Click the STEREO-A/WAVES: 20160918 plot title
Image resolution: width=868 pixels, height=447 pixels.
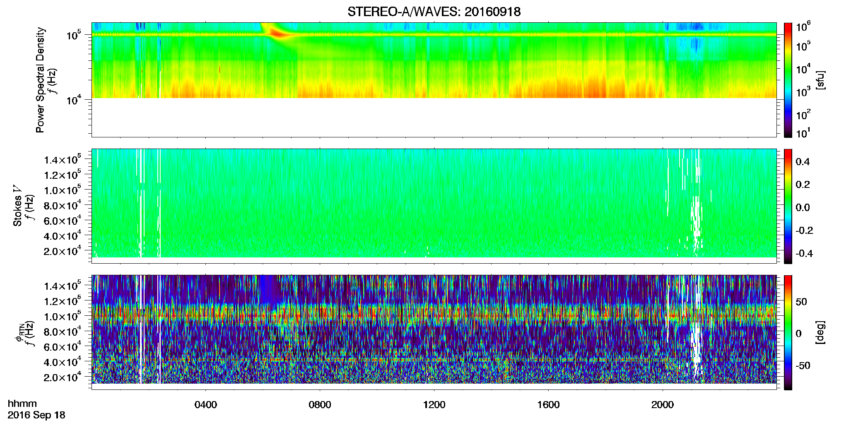(x=434, y=12)
